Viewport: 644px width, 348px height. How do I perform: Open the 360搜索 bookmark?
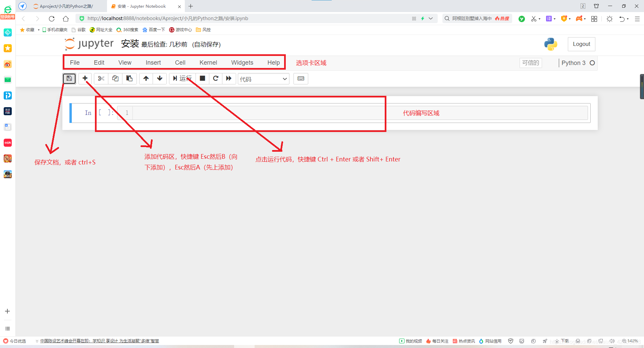[127, 30]
